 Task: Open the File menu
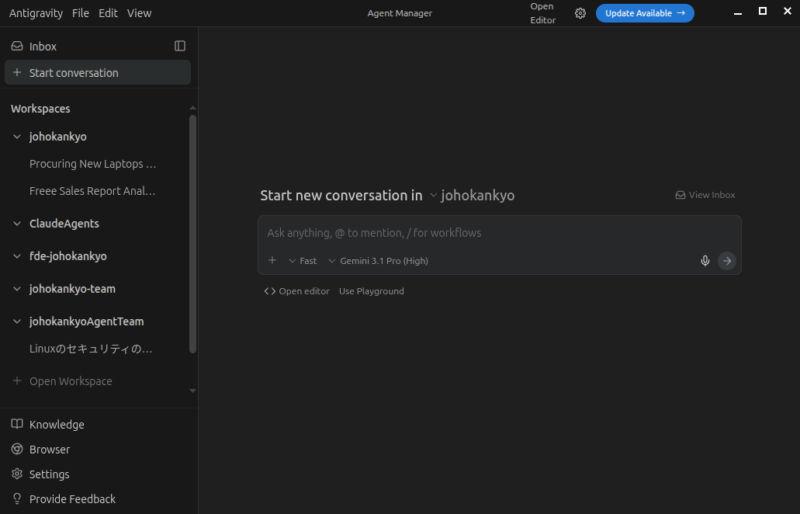(x=80, y=13)
